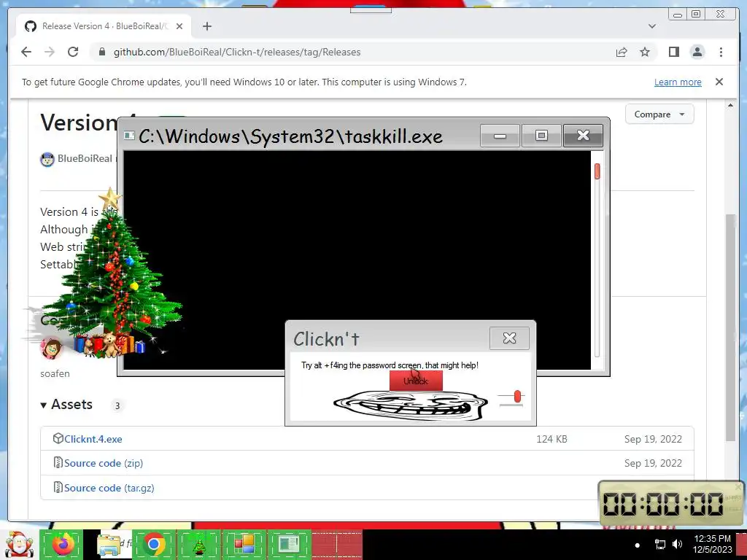Click the address bar URL

tap(237, 52)
